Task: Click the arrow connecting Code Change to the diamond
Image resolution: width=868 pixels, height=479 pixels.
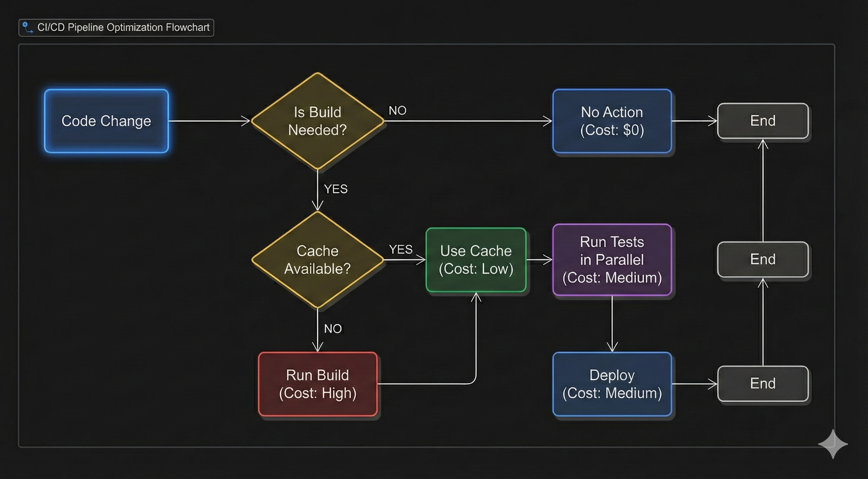Action: (209, 123)
